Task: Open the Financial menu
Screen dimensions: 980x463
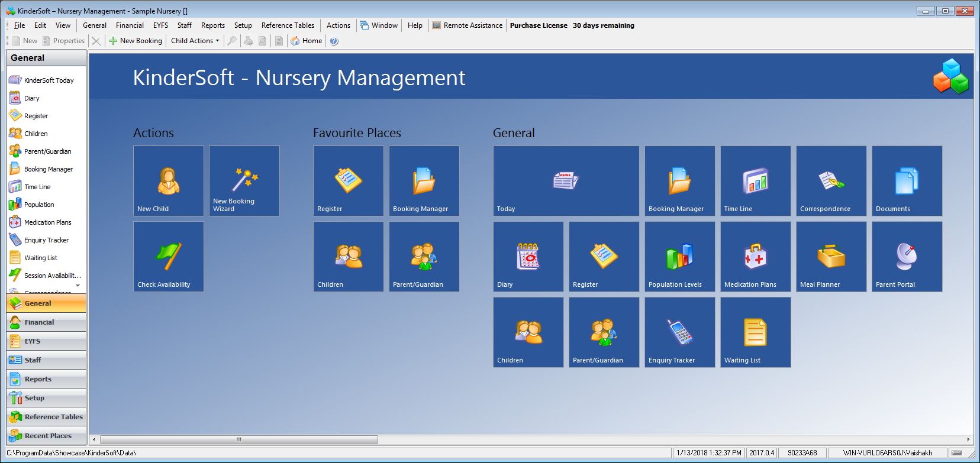Action: point(130,25)
